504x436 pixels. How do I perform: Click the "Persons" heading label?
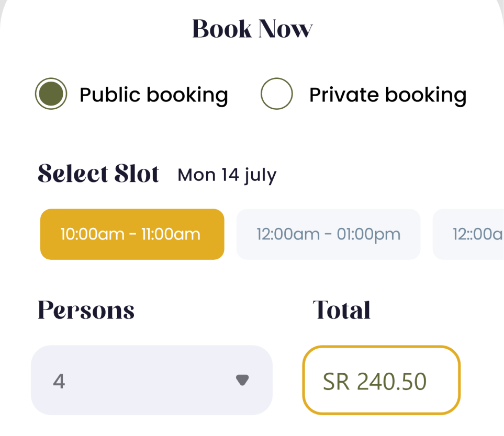[x=86, y=311]
